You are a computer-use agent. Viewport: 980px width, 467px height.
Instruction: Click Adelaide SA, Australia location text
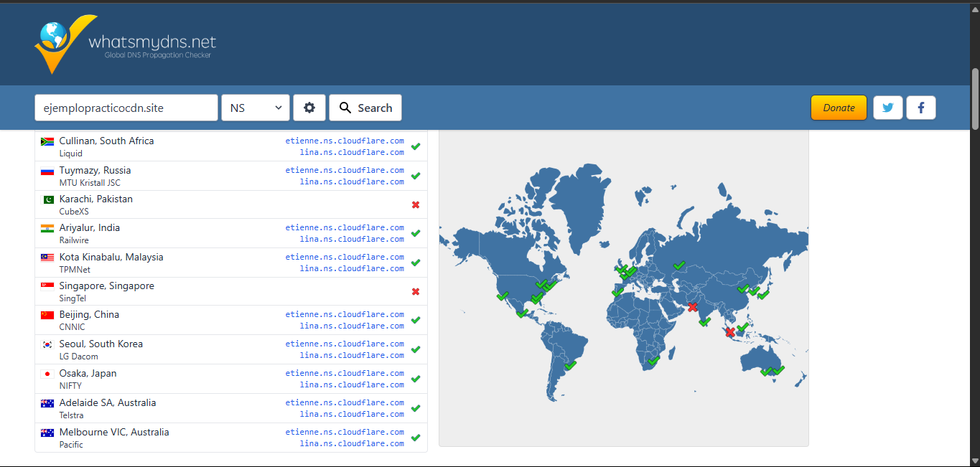[x=108, y=402]
